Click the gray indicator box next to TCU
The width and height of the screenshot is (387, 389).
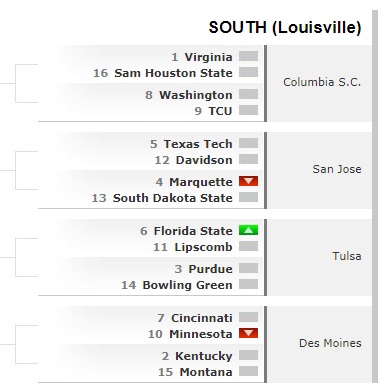click(248, 110)
